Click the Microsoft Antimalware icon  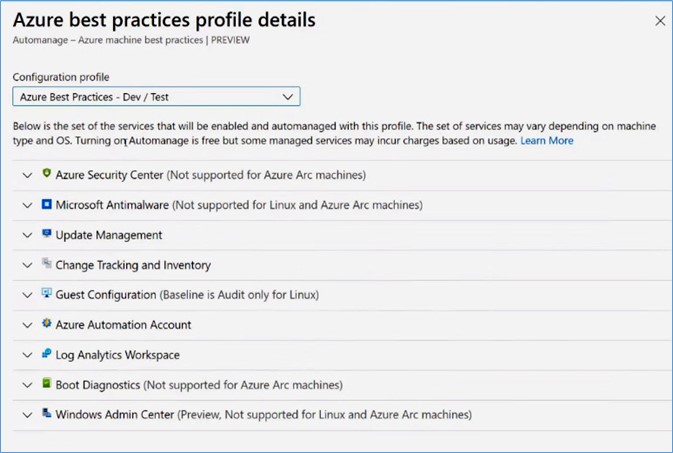(46, 205)
